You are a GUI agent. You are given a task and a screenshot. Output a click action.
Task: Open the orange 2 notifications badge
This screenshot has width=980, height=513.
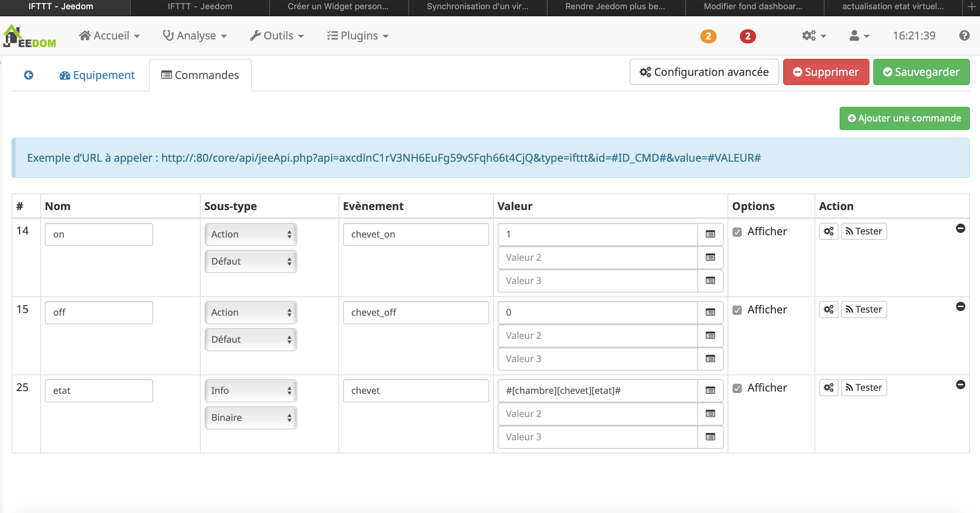click(708, 36)
